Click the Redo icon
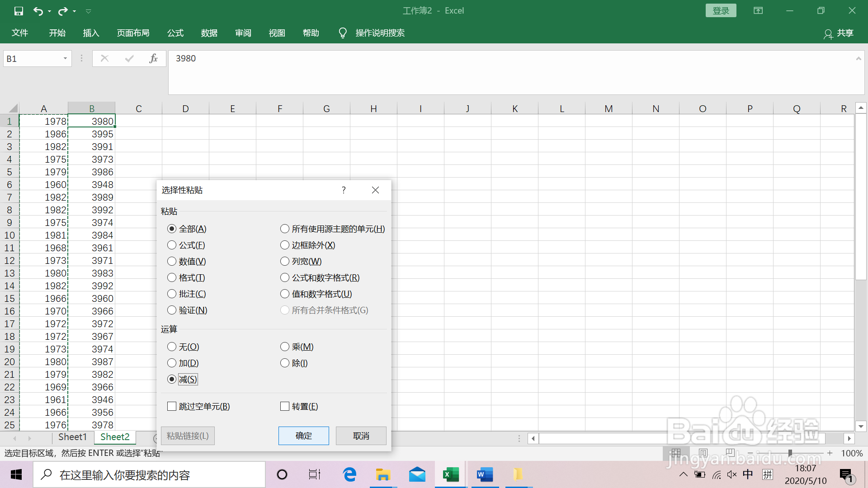The image size is (868, 488). pyautogui.click(x=63, y=11)
